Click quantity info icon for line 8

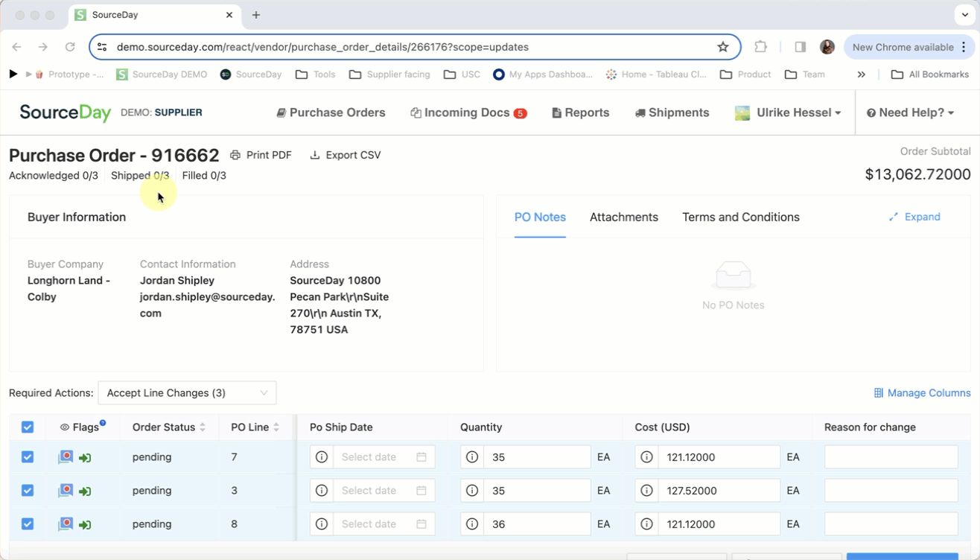(472, 524)
